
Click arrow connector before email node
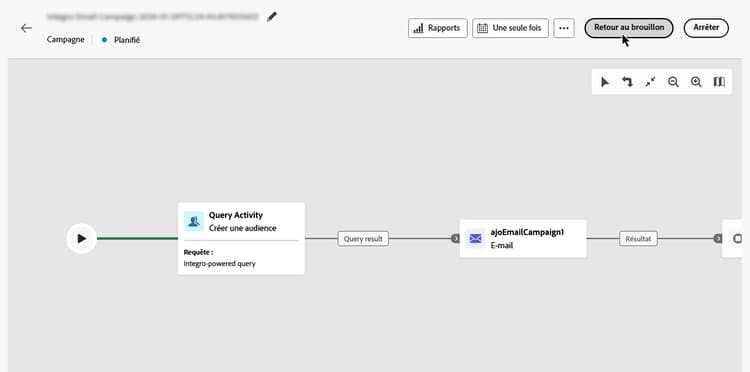[455, 239]
